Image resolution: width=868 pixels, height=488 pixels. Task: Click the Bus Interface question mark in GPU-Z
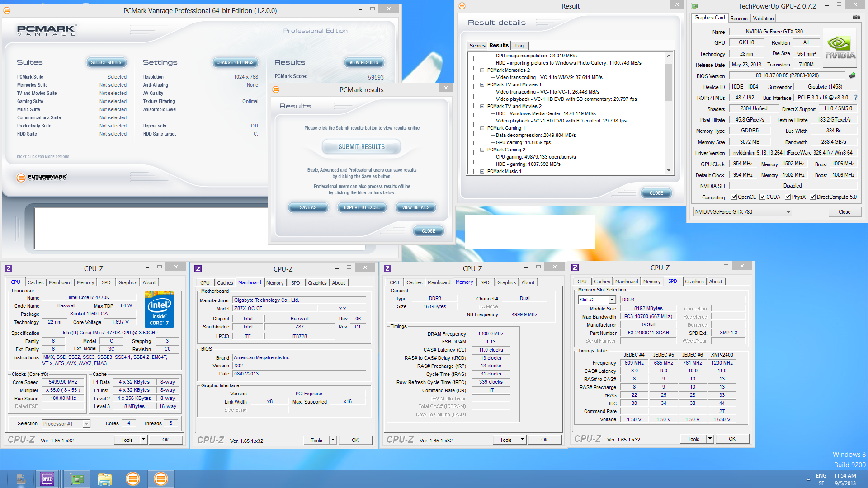click(856, 98)
